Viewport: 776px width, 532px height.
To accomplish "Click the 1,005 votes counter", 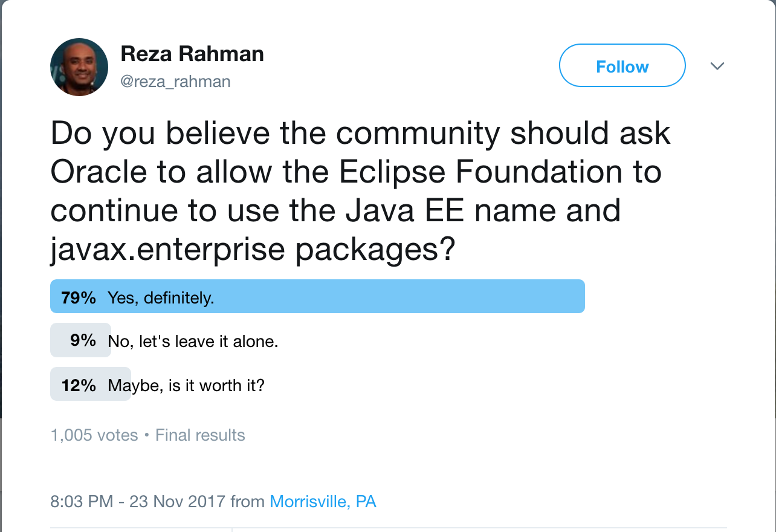I will pyautogui.click(x=94, y=435).
